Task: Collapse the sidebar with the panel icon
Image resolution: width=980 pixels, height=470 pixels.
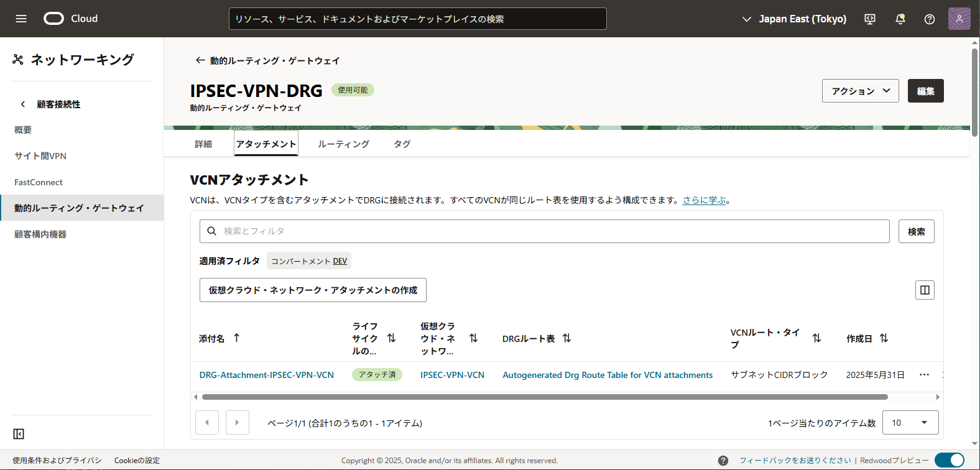Action: [19, 434]
